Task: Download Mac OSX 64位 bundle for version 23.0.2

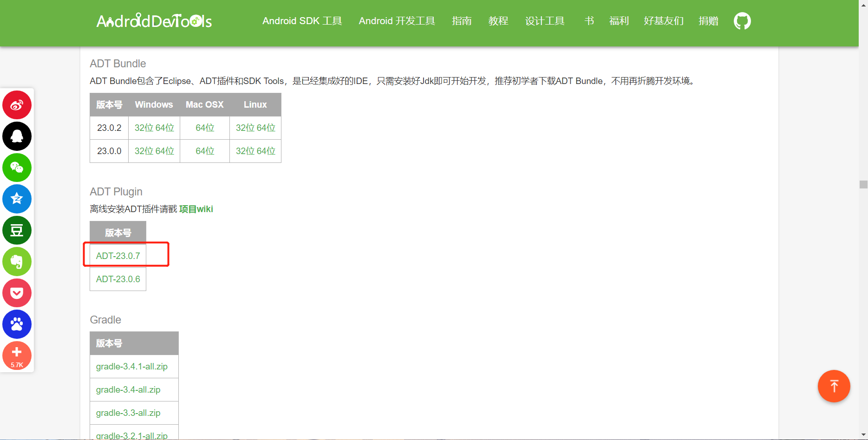Action: [x=204, y=127]
